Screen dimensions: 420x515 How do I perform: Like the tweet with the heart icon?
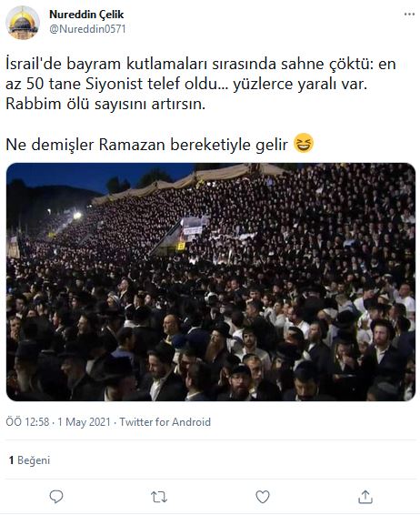[x=263, y=497]
